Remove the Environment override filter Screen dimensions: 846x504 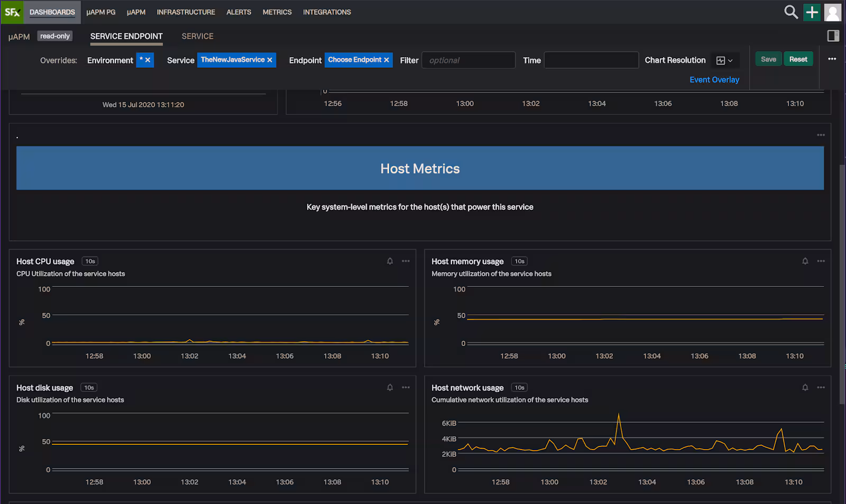point(148,60)
